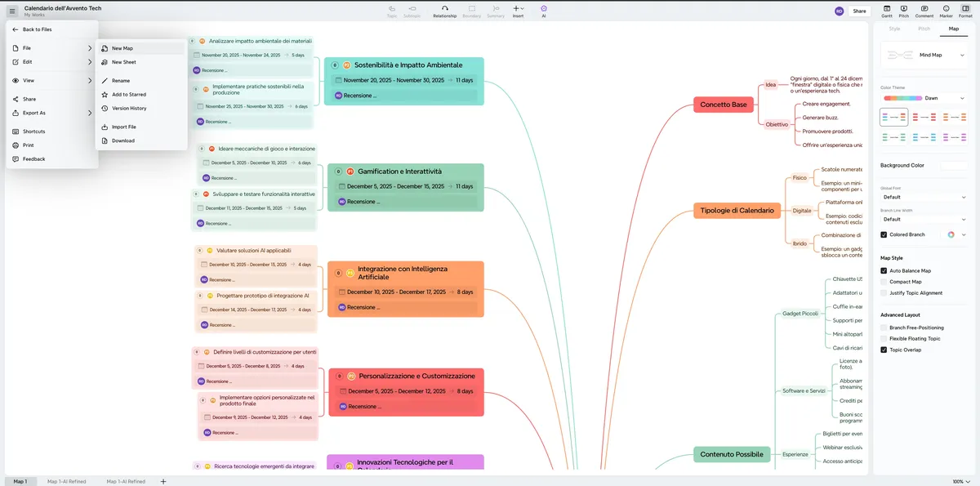Viewport: 980px width, 486px height.
Task: Click Import File in the menu
Action: [141, 127]
